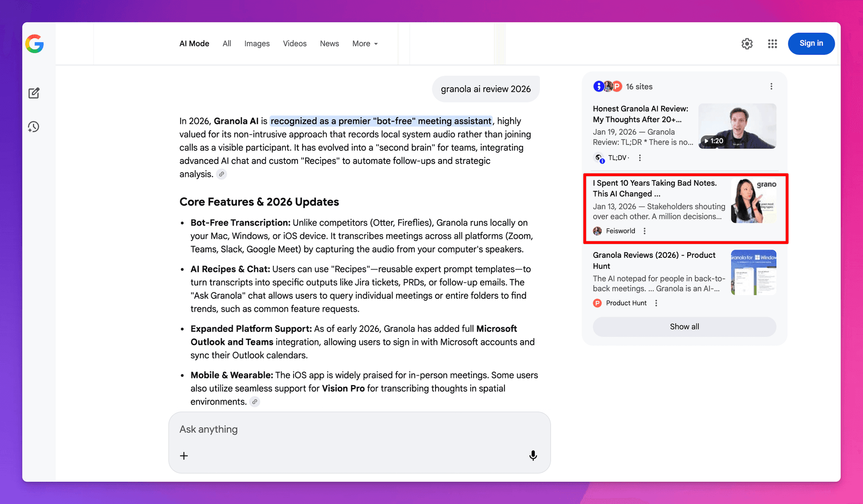Start a new chat with pencil icon
This screenshot has height=504, width=863.
point(34,93)
